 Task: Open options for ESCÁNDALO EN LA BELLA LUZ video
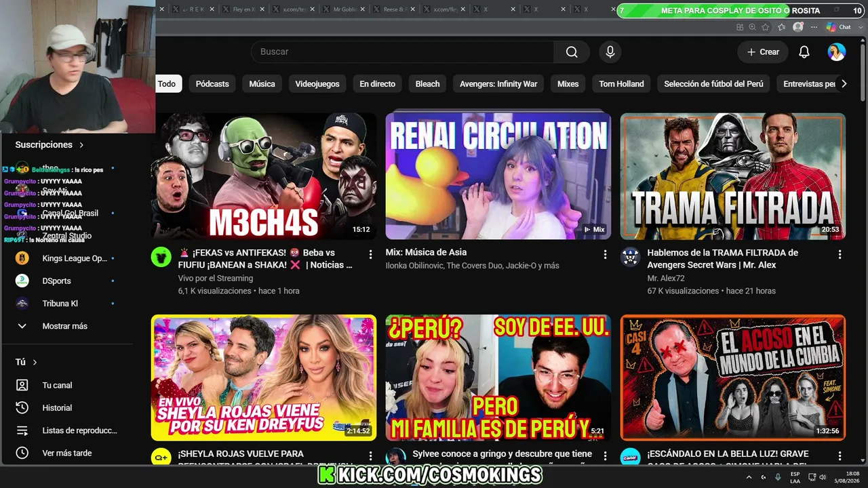point(840,456)
